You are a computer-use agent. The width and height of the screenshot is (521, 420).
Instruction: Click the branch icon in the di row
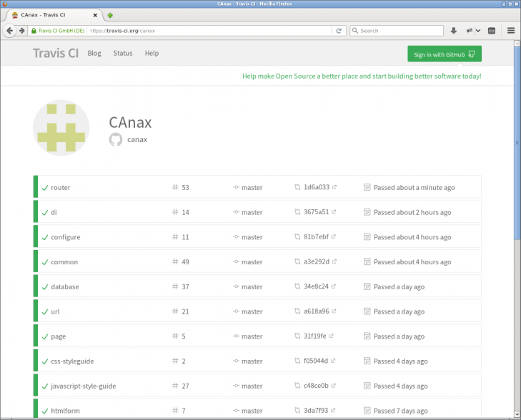pos(236,212)
